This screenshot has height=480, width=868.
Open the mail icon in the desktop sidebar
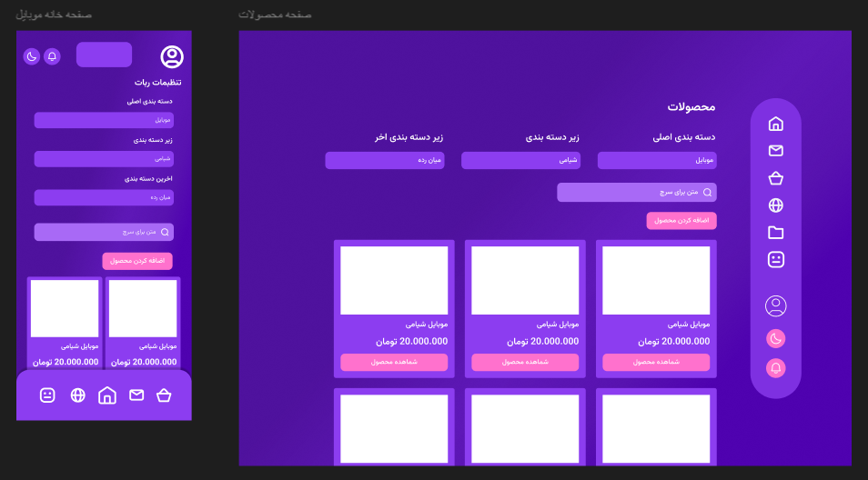[775, 151]
